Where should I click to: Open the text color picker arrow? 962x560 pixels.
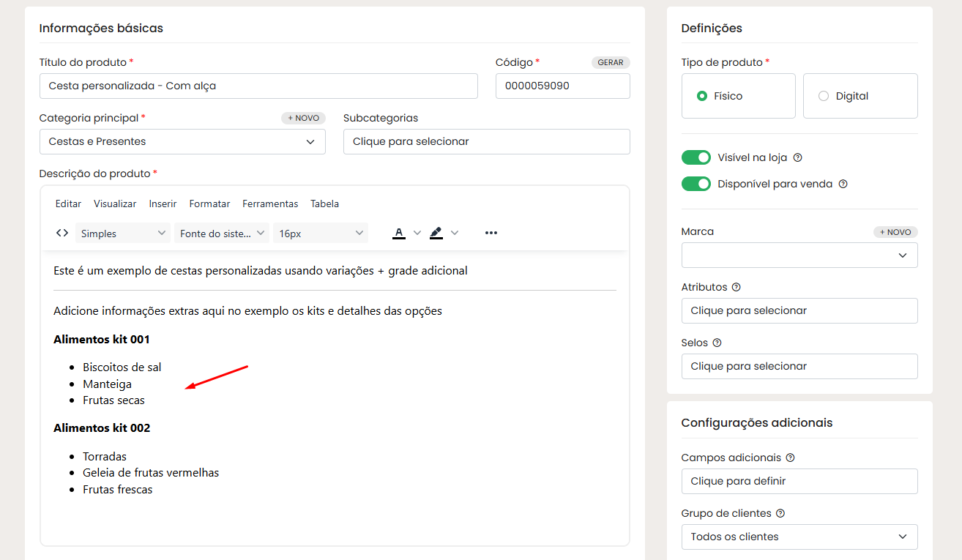[417, 233]
